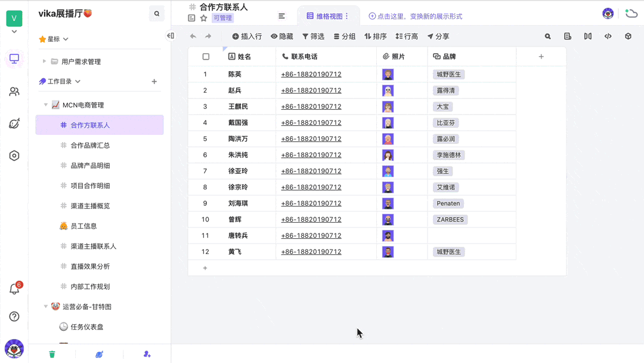Viewport: 644px width, 363px height.
Task: Toggle the select-all checkbox in header
Action: point(206,57)
